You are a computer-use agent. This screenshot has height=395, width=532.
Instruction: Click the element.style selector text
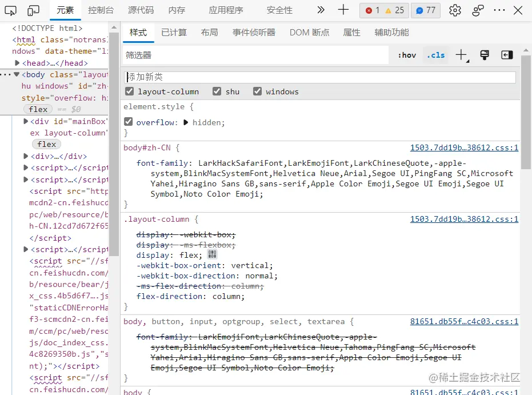pyautogui.click(x=154, y=106)
